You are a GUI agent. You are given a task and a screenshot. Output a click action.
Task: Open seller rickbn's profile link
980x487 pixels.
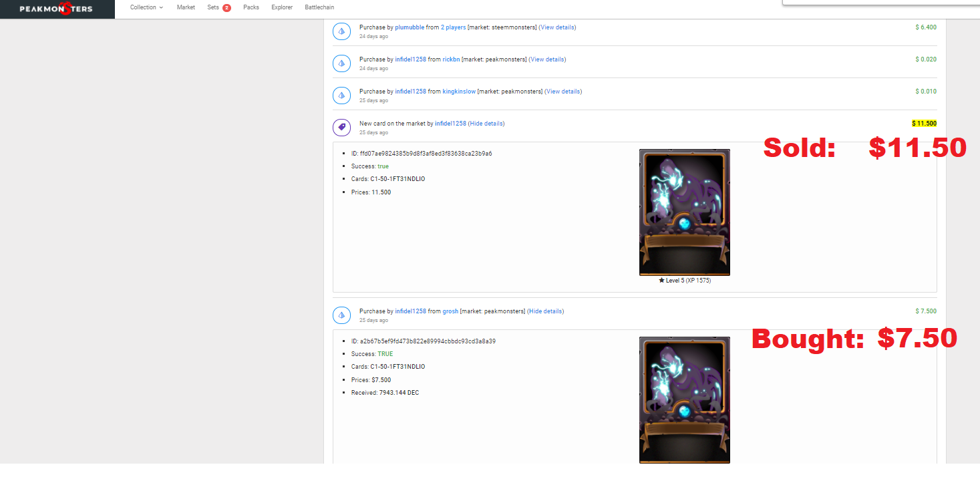[x=451, y=59]
